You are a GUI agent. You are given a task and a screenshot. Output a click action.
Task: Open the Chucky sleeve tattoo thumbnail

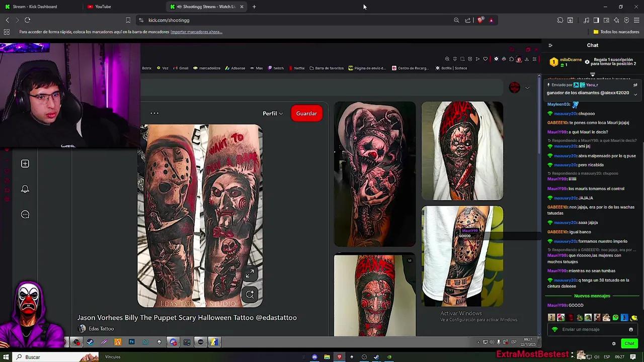[462, 151]
